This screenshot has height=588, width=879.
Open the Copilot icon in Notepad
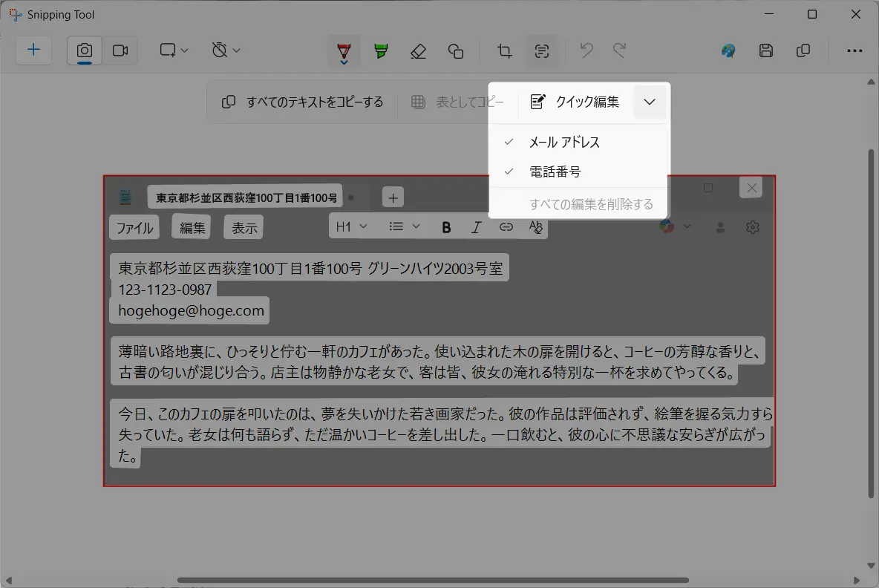667,226
